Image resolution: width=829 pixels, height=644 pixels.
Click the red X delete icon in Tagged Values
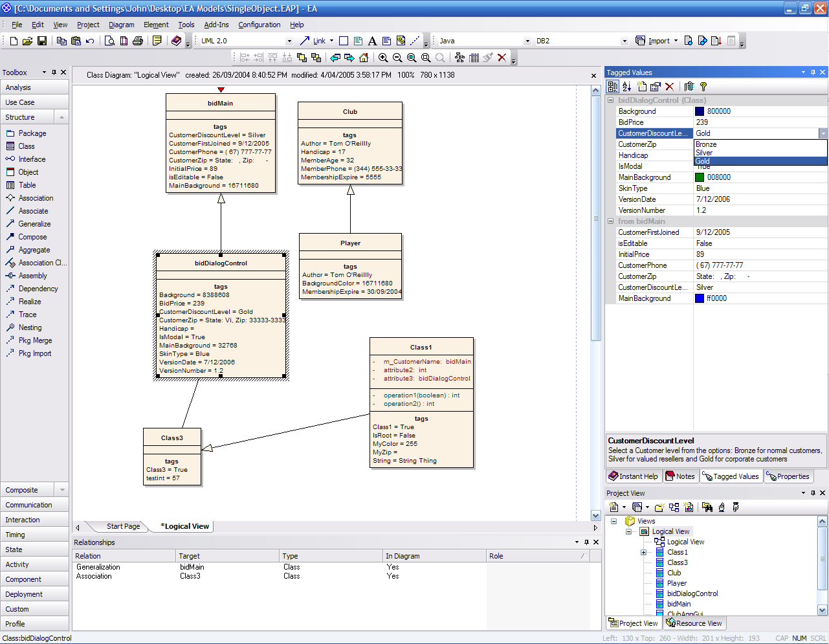point(670,86)
